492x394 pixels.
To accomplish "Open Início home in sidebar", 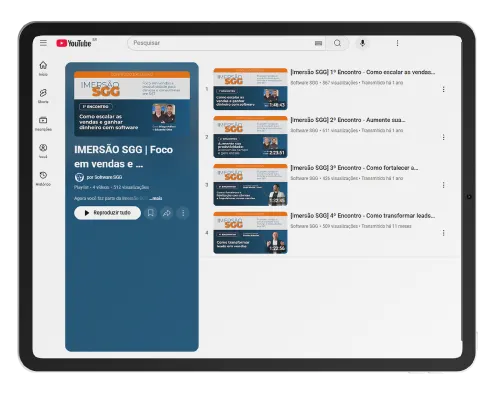I will point(43,68).
